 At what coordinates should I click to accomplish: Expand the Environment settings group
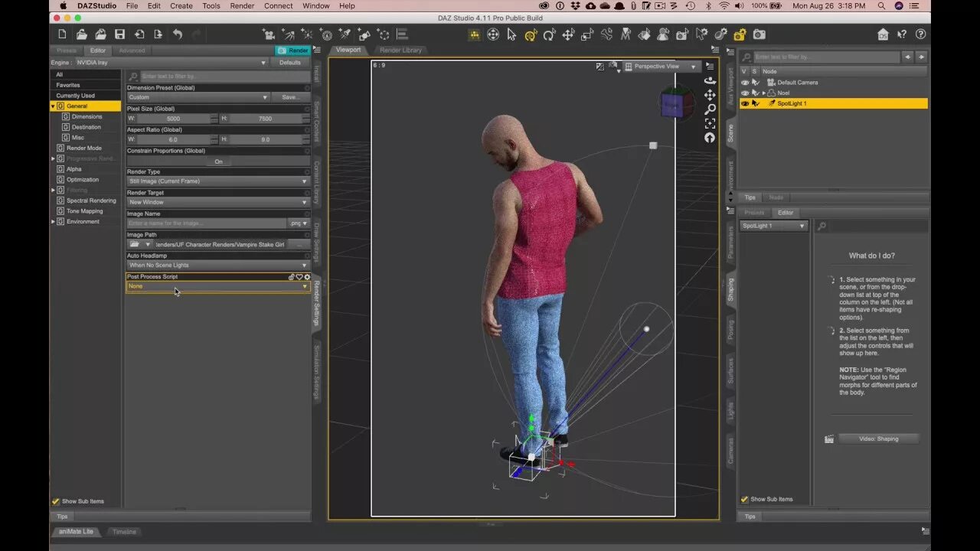coord(54,222)
